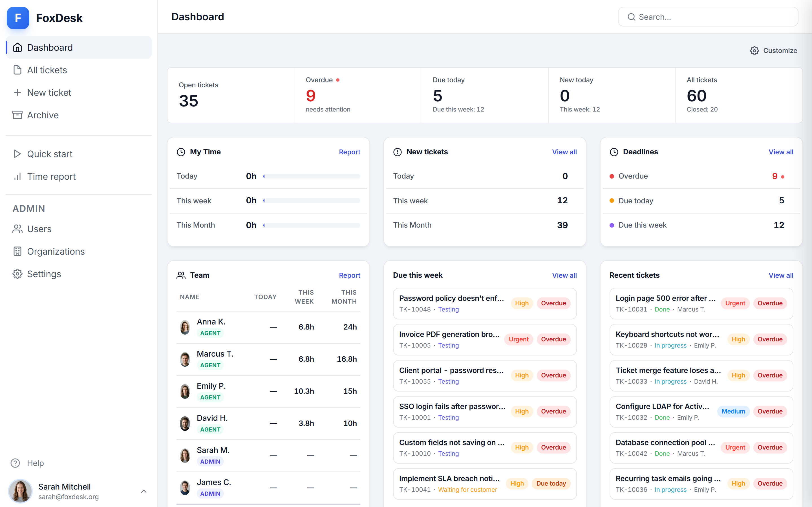Open the Archive section icon

click(x=17, y=115)
